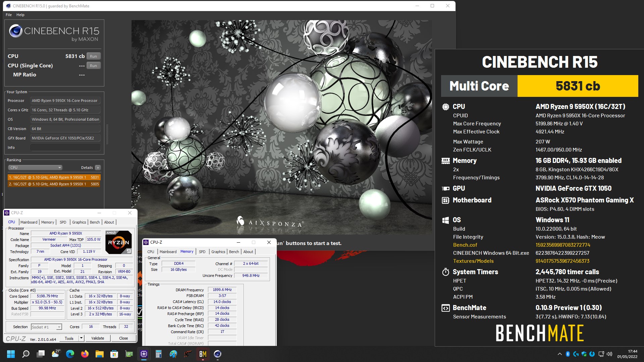Screen dimensions: 644x362
Task: Click the Details arrow button in Ranking
Action: coord(98,168)
